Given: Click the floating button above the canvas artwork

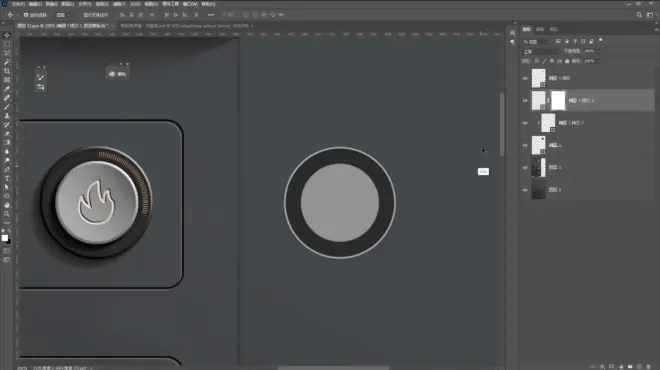Looking at the screenshot, I should [x=118, y=74].
